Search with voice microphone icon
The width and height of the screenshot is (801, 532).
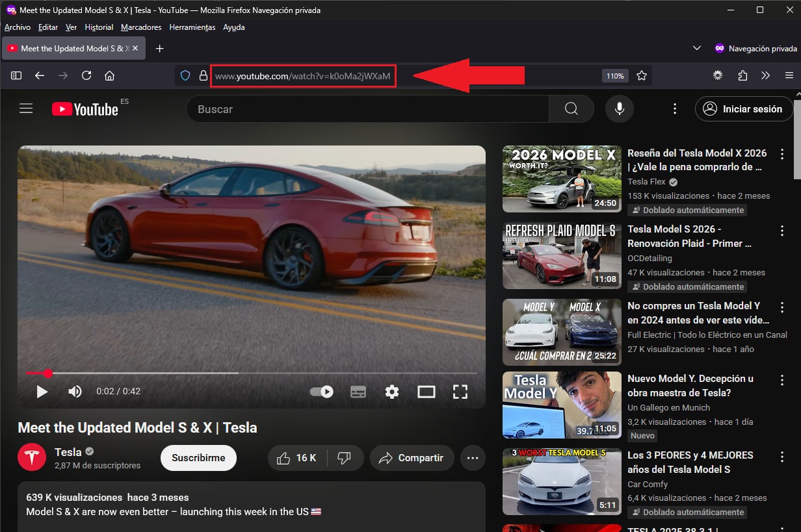(x=619, y=109)
